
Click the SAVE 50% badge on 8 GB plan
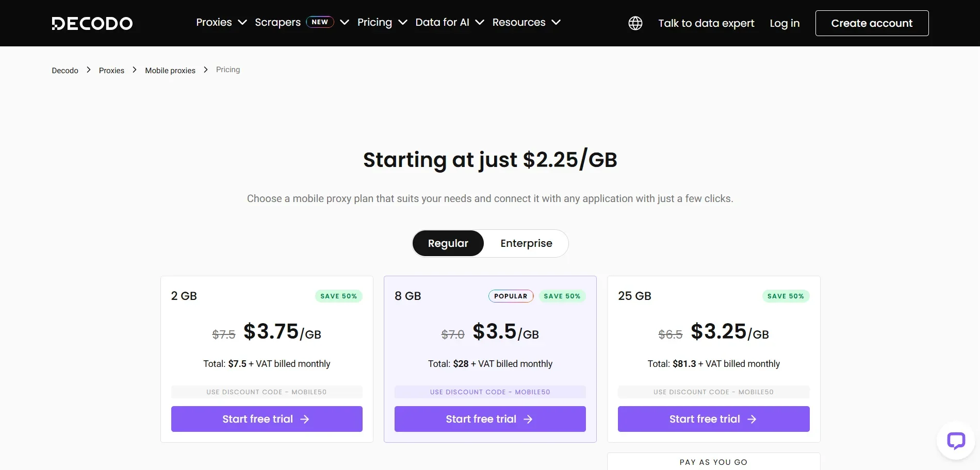tap(562, 296)
